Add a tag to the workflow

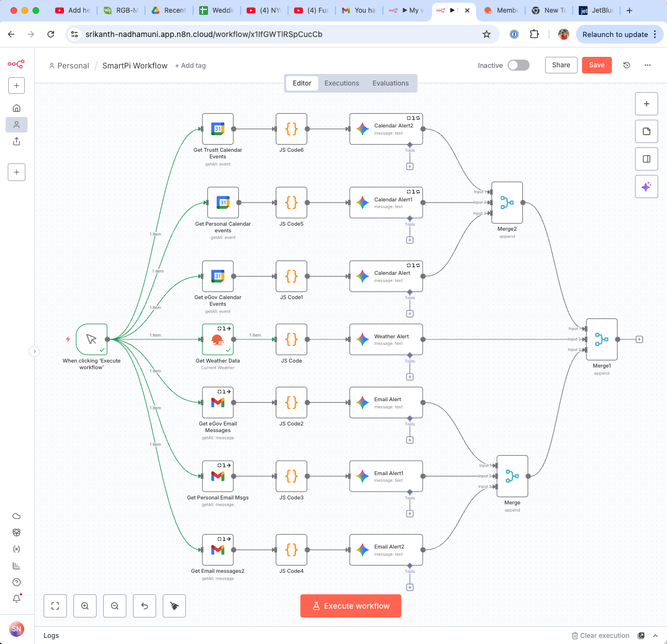[x=190, y=65]
